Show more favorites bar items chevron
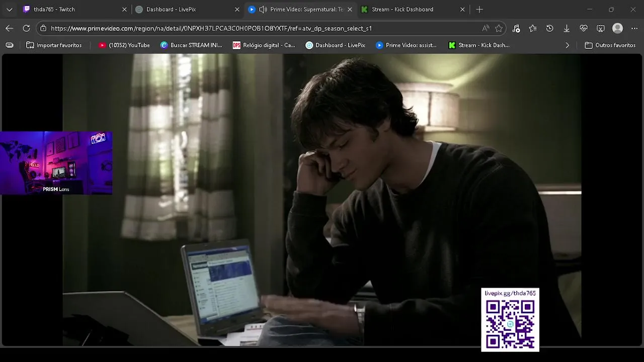The image size is (644, 362). pyautogui.click(x=567, y=45)
